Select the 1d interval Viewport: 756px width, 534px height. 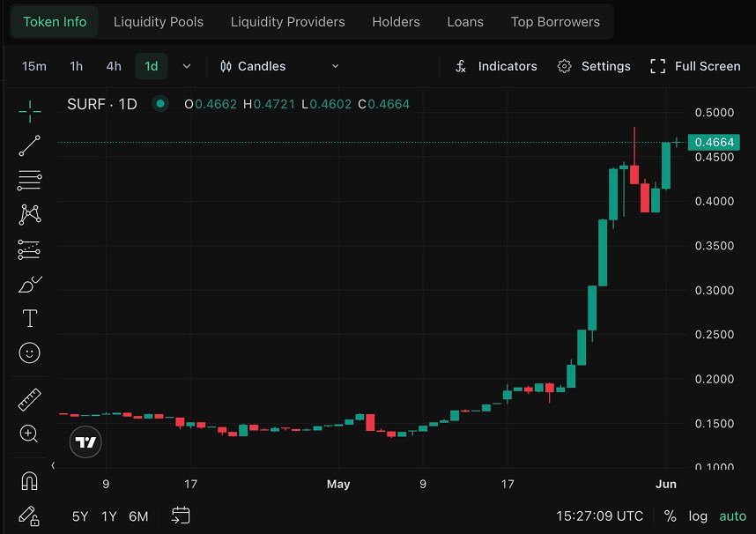coord(152,66)
